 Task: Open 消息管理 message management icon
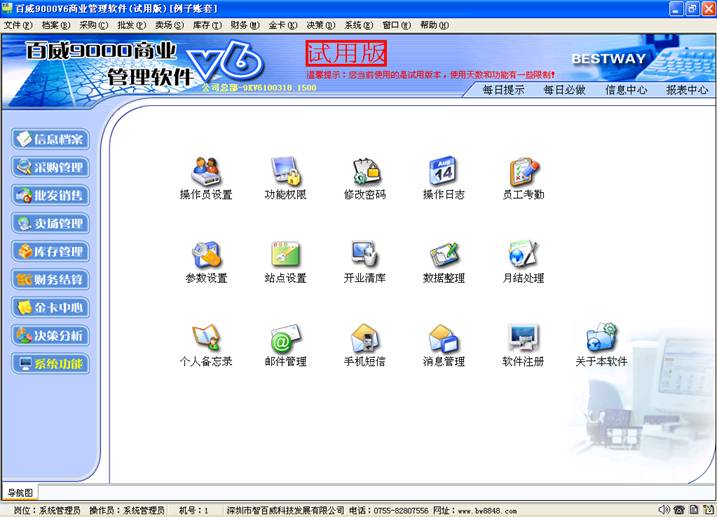[x=444, y=338]
